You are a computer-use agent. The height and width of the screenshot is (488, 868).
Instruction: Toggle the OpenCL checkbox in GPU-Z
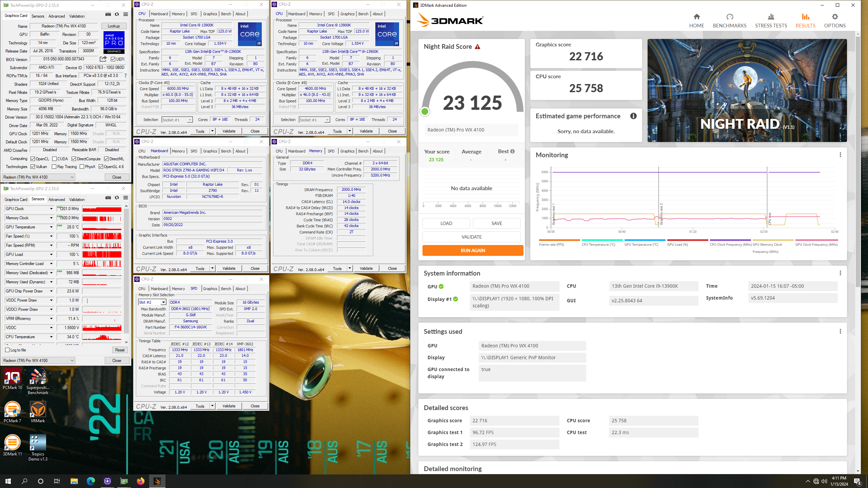pyautogui.click(x=33, y=159)
